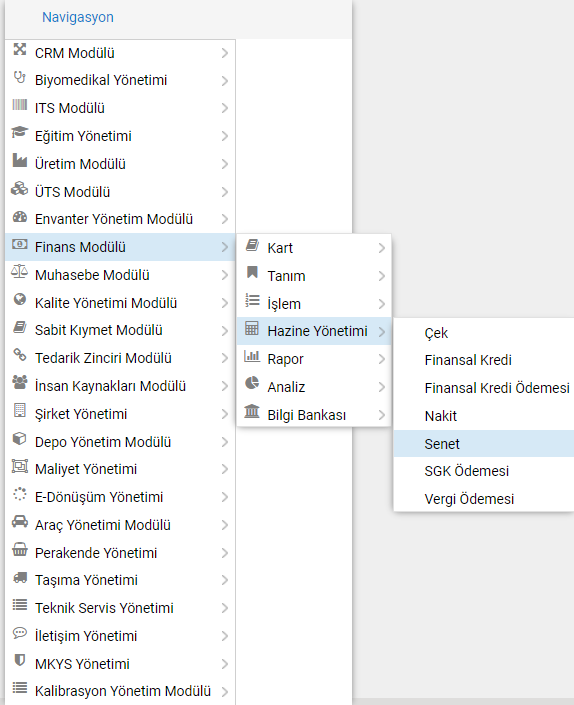The image size is (574, 705).
Task: Expand the Kart submenu chevron
Action: [x=382, y=248]
